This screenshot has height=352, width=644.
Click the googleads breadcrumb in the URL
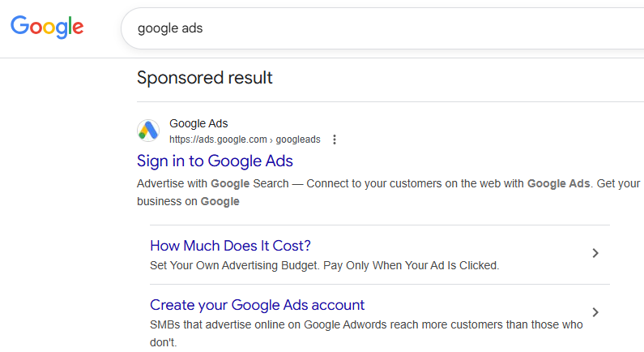(x=298, y=140)
